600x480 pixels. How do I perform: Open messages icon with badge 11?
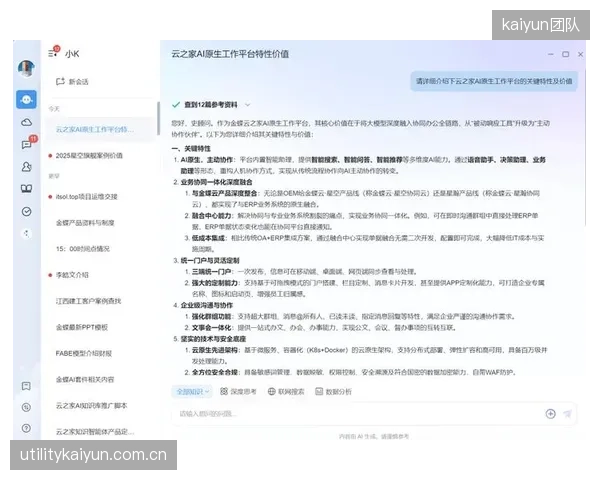[x=27, y=144]
